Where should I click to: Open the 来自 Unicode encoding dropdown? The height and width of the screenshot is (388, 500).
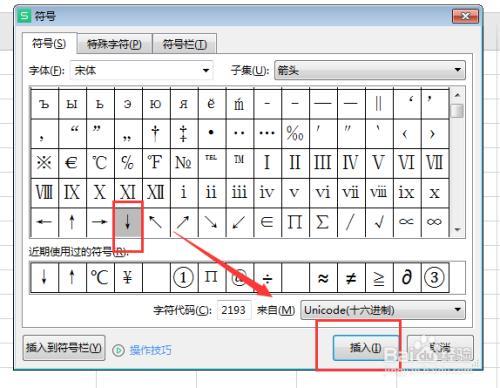[383, 310]
